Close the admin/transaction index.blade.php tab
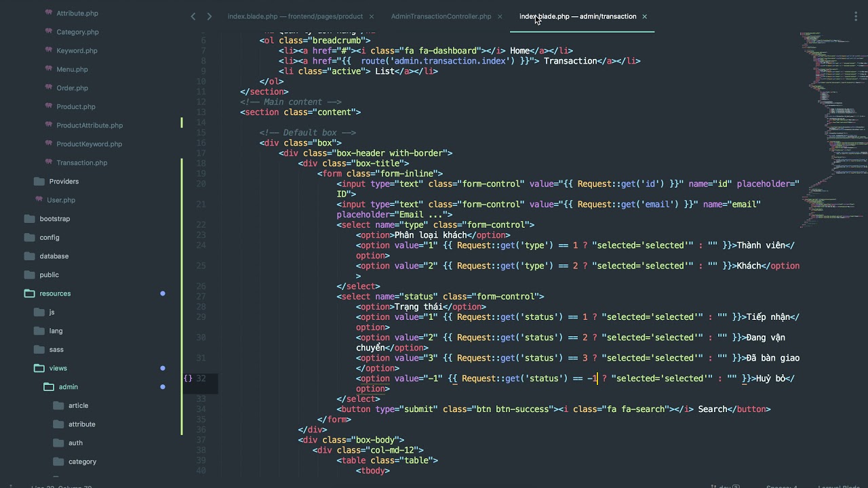Image resolution: width=868 pixels, height=488 pixels. 644,16
